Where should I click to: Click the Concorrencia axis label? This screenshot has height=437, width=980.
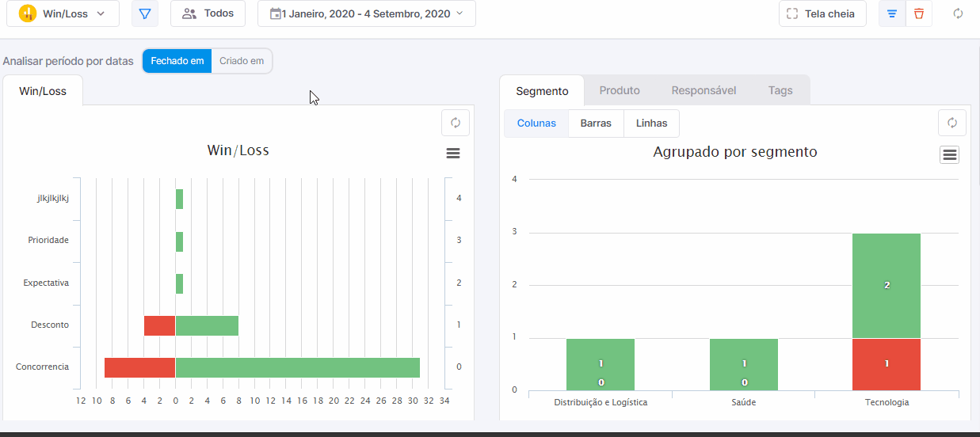tap(42, 367)
